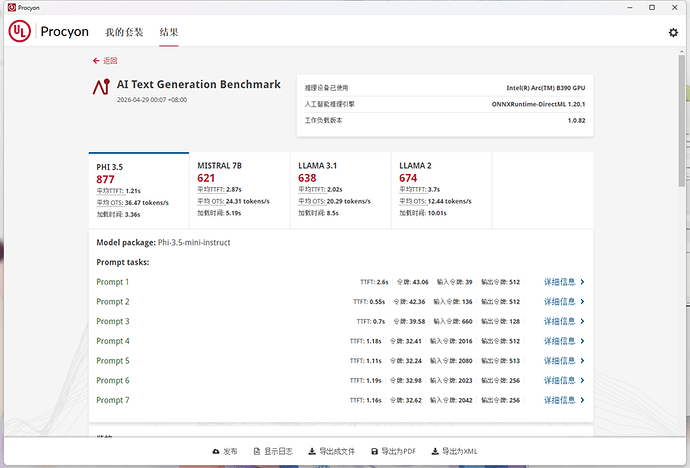Screen dimensions: 690x468
Task: Click the MISTRAL 7B score 621
Action: [206, 178]
